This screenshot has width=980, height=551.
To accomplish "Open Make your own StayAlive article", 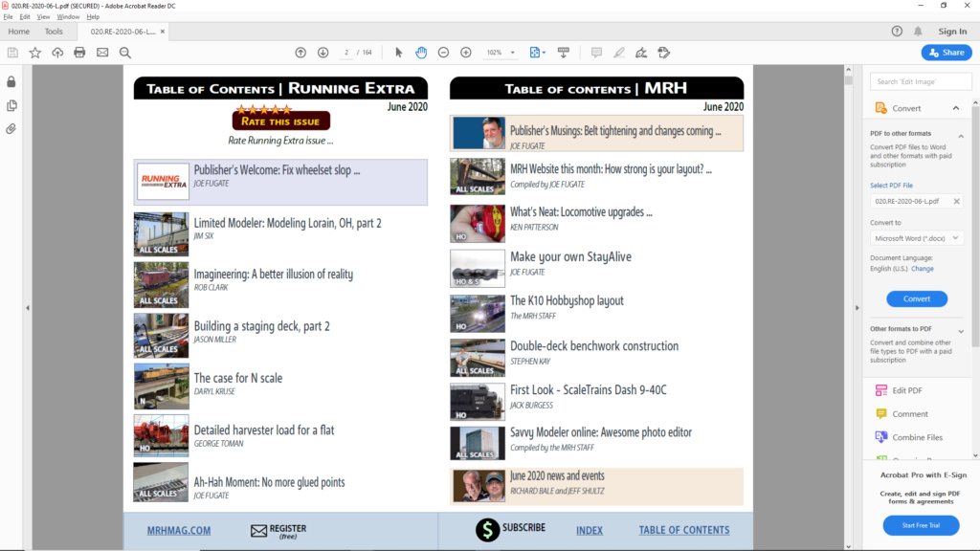I will point(570,256).
